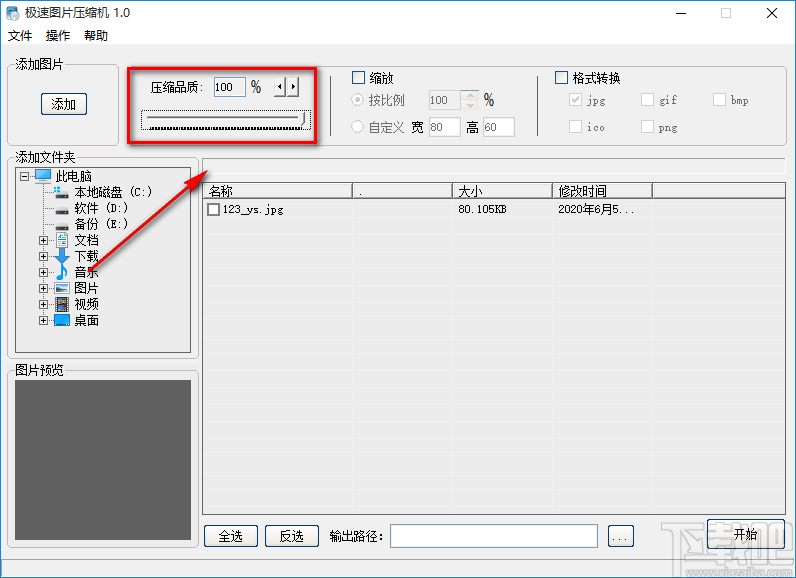Click the Documents folder icon
This screenshot has height=578, width=796.
point(62,240)
